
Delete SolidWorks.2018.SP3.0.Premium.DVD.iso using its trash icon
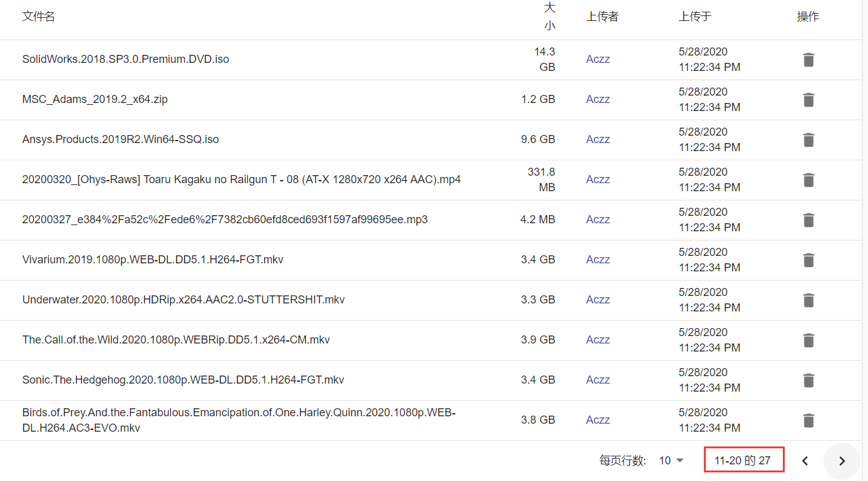coord(808,59)
